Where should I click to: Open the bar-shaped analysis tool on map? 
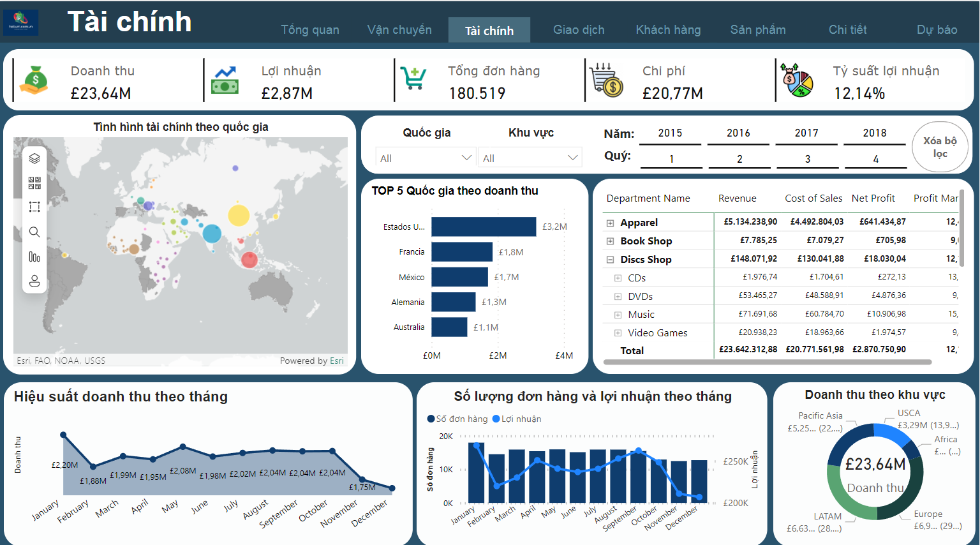click(34, 257)
